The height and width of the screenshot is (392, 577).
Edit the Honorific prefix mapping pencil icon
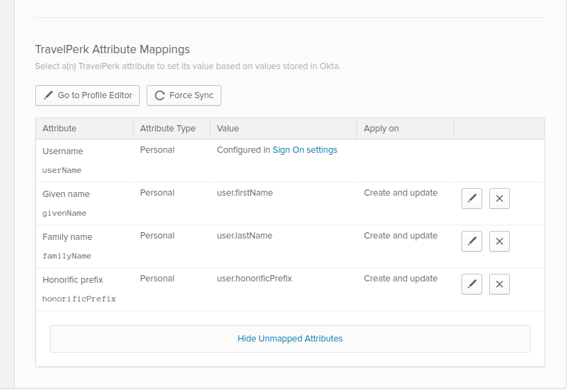[x=471, y=284]
